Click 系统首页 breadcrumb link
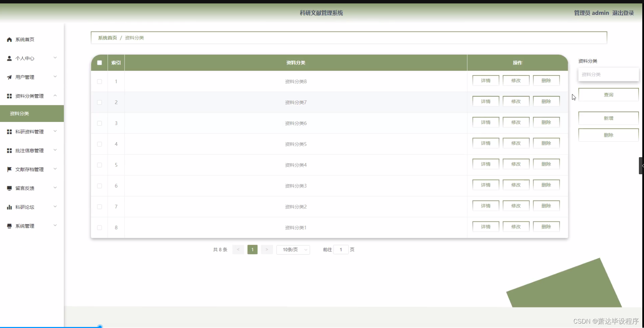This screenshot has height=328, width=644. point(108,38)
